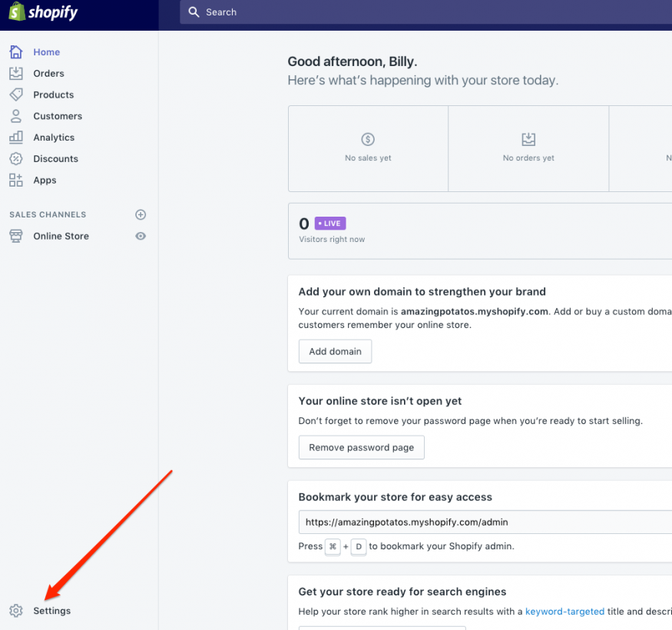Click the Analytics bar chart icon
The height and width of the screenshot is (630, 672).
(x=16, y=138)
